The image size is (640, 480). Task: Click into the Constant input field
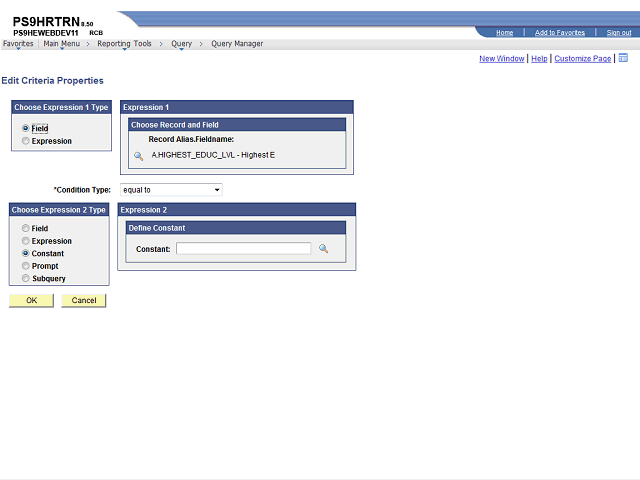(x=244, y=249)
